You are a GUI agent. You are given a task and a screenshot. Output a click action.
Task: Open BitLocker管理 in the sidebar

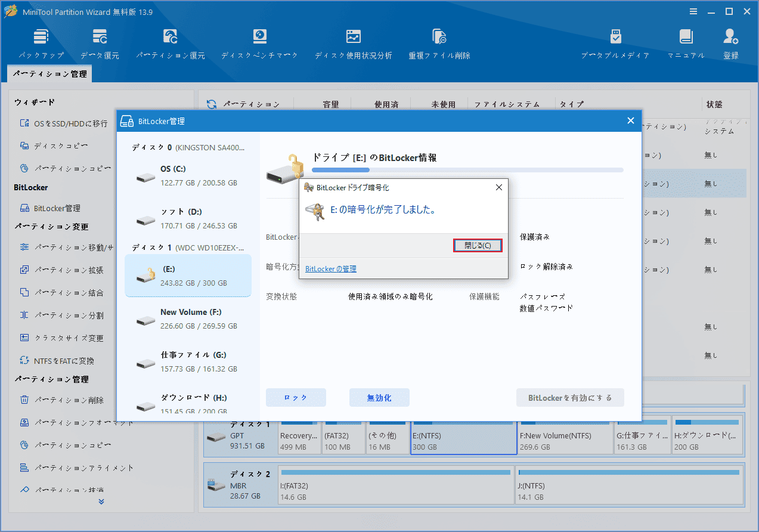tap(50, 208)
